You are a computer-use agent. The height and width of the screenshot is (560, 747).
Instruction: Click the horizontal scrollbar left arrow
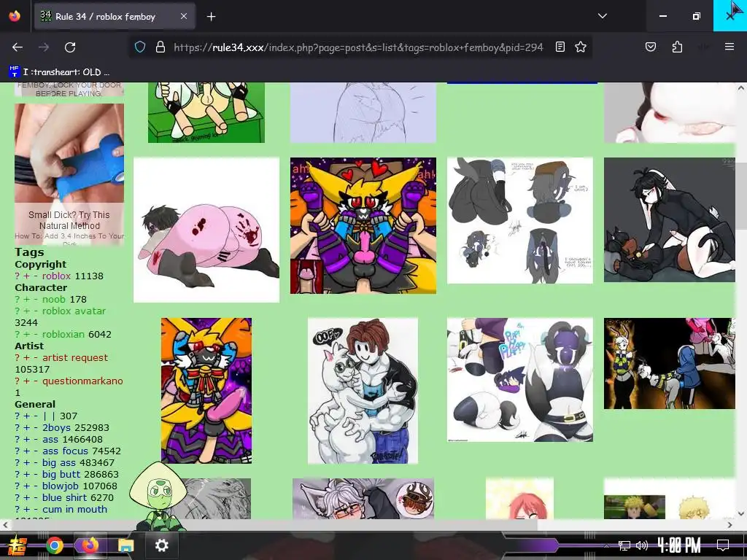pyautogui.click(x=5, y=525)
